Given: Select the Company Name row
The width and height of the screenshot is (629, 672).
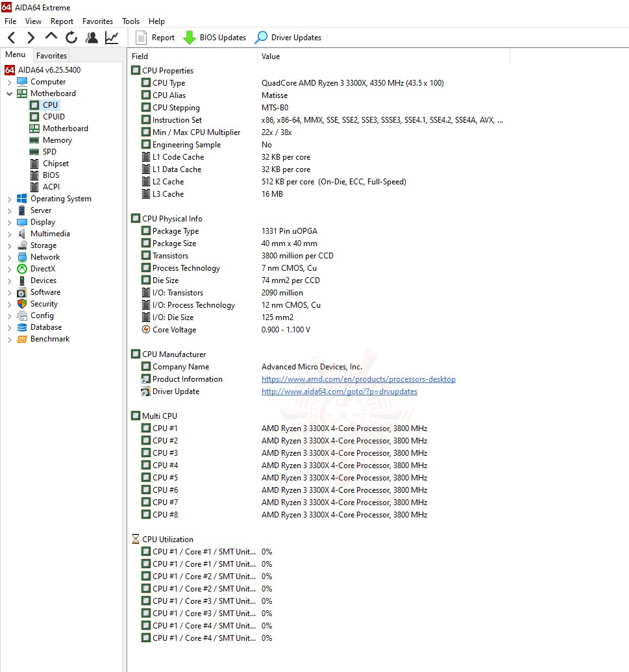Looking at the screenshot, I should pos(319,367).
